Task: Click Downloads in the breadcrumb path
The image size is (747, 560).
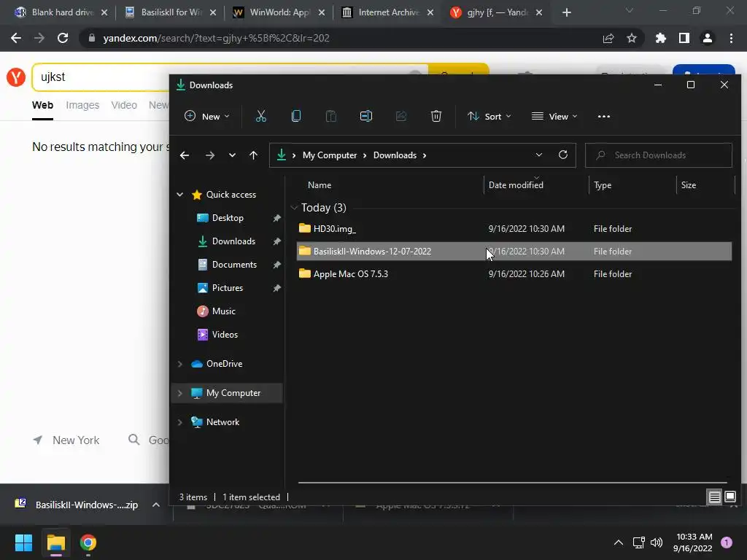Action: (395, 155)
